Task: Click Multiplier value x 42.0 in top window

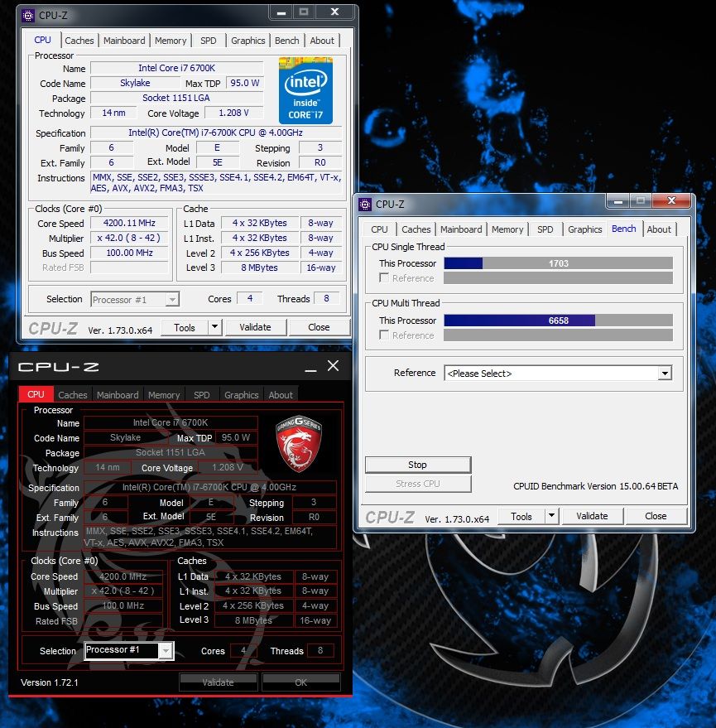Action: point(129,238)
